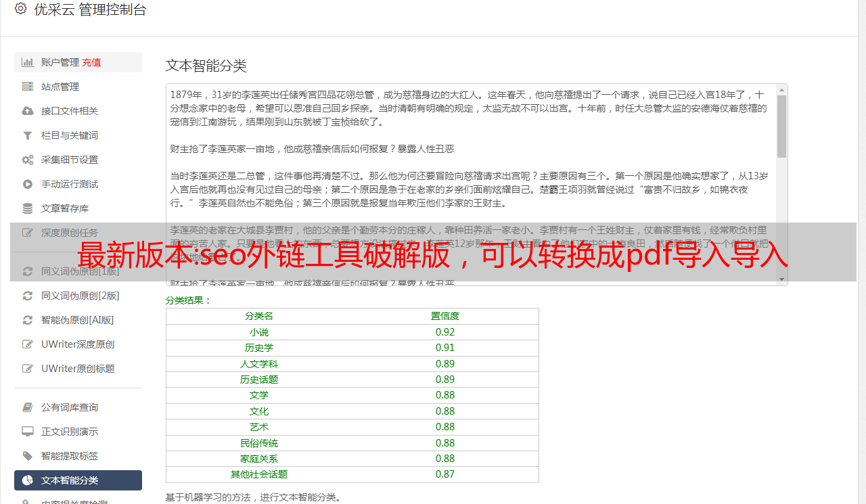Go to UWriter原创标题 page
The width and height of the screenshot is (866, 504).
(78, 369)
